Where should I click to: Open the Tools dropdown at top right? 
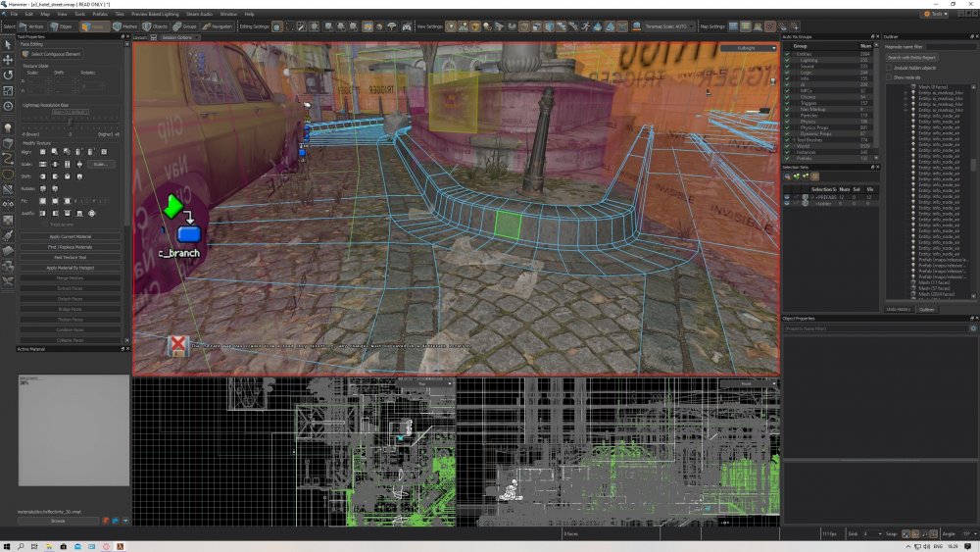pos(936,14)
